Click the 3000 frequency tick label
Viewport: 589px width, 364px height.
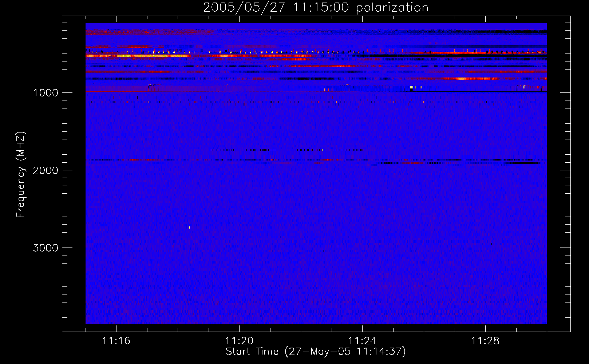tap(46, 248)
